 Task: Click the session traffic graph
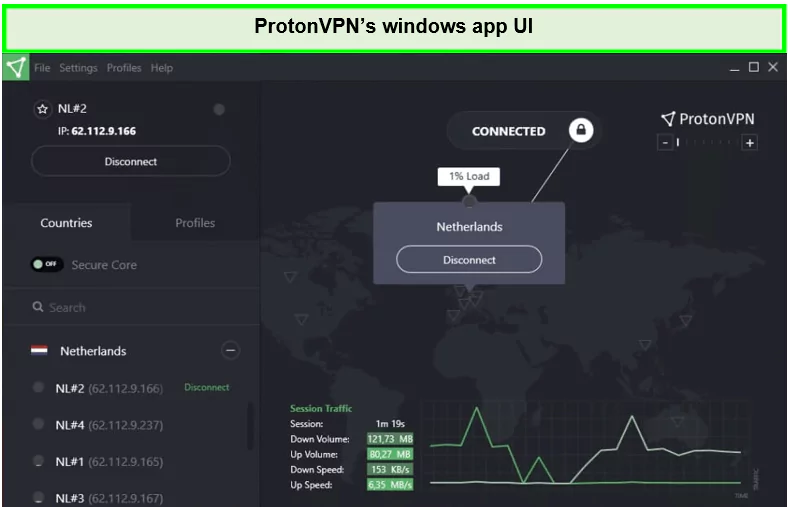tap(585, 445)
